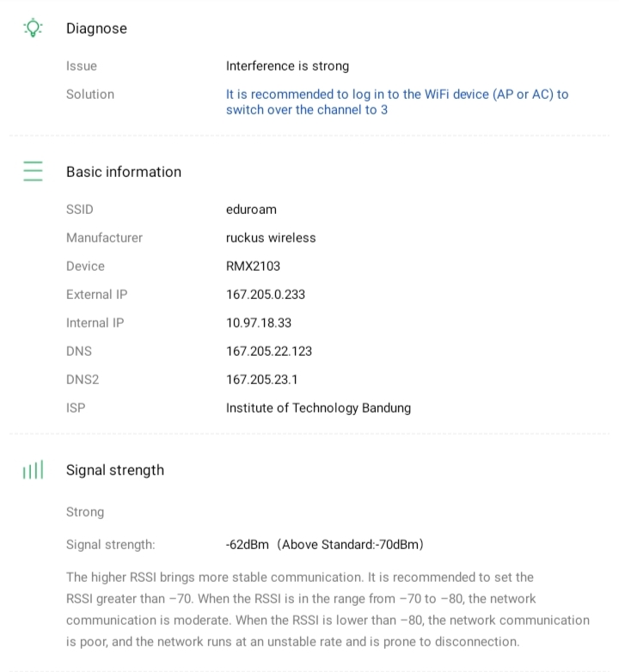Select the Signal strength section heading
The width and height of the screenshot is (619, 672).
(115, 470)
